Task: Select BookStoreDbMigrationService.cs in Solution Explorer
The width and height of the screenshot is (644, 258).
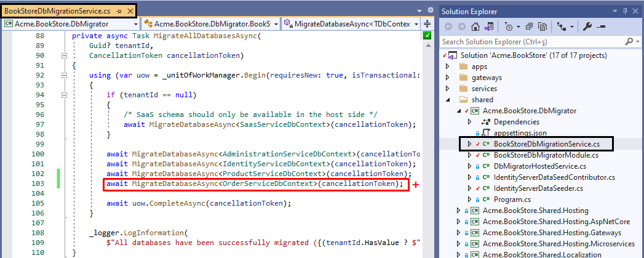Action: [x=547, y=144]
